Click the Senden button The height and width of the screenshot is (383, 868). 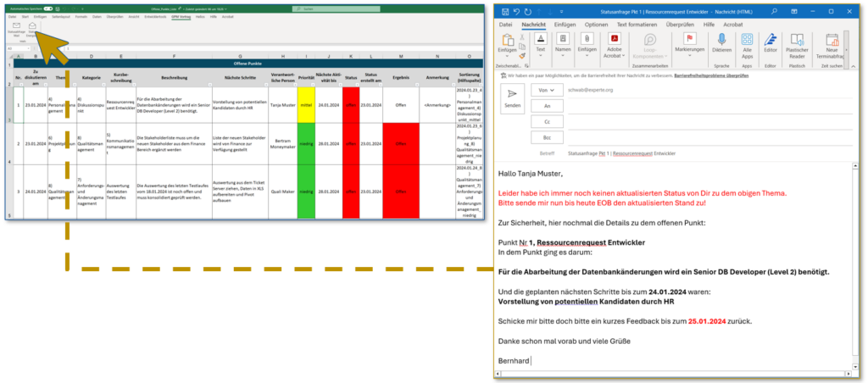tap(512, 98)
